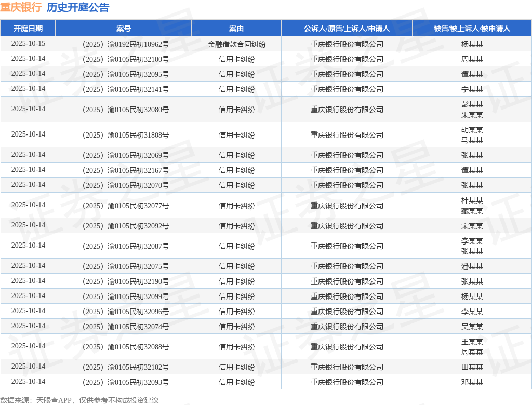The width and height of the screenshot is (532, 405).
Task: Click case number 渝0105民初32100号
Action: point(138,59)
